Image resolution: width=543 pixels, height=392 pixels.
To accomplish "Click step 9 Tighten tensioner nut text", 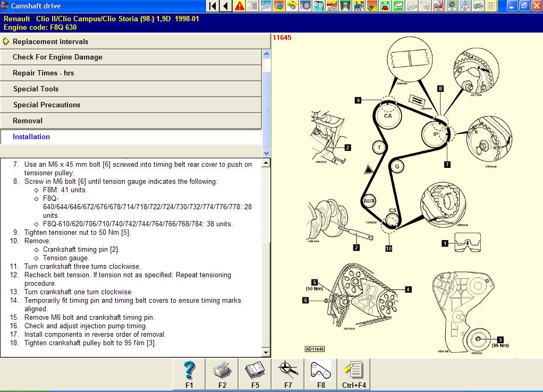I will (x=78, y=232).
